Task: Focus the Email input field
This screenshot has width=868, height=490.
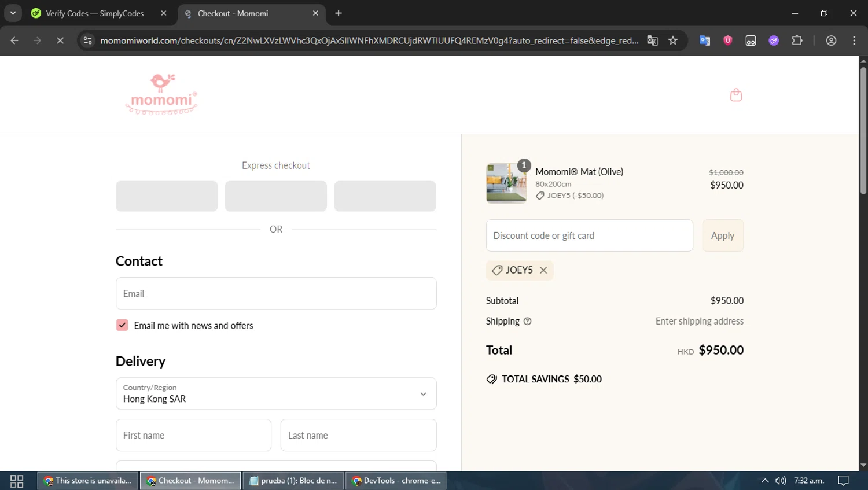Action: coord(276,293)
